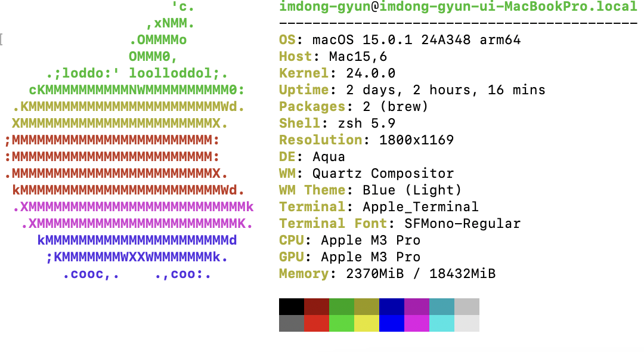Click the bright red color block
This screenshot has width=644, height=352.
(x=317, y=323)
